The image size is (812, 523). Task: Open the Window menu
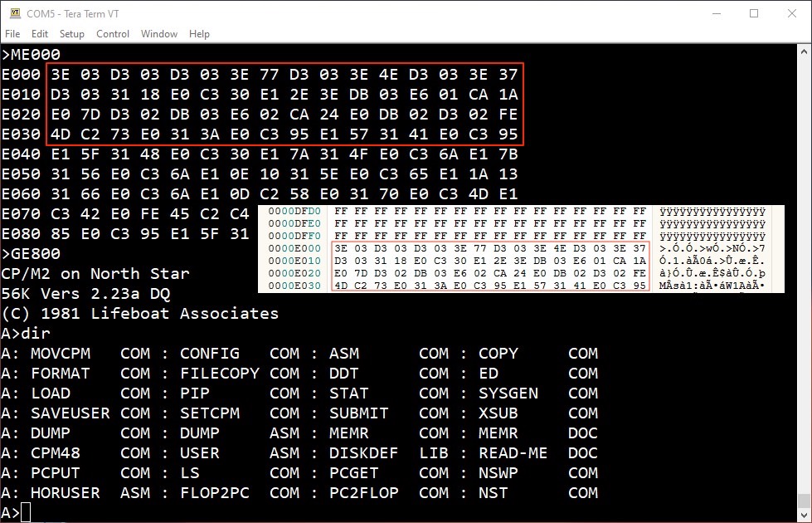[x=159, y=34]
